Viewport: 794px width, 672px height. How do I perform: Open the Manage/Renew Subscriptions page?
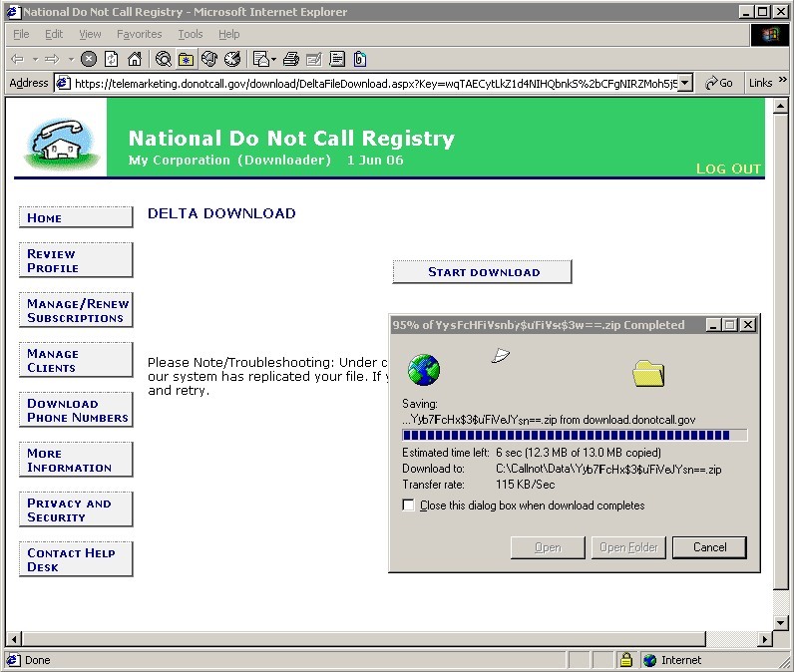76,311
